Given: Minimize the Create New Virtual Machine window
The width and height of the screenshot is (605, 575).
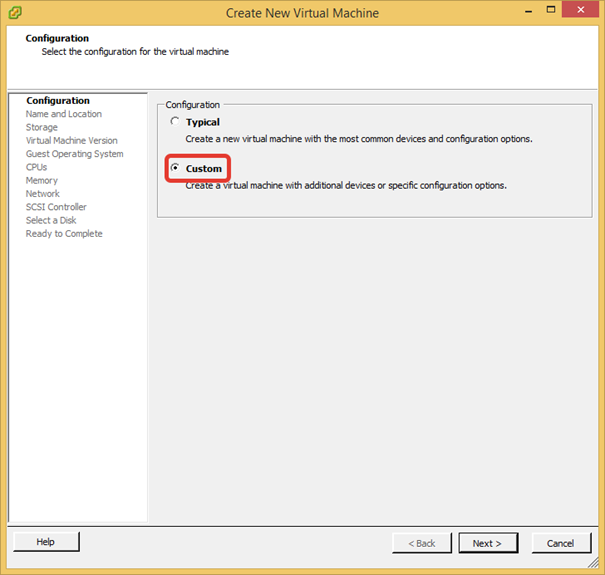Looking at the screenshot, I should pos(529,11).
